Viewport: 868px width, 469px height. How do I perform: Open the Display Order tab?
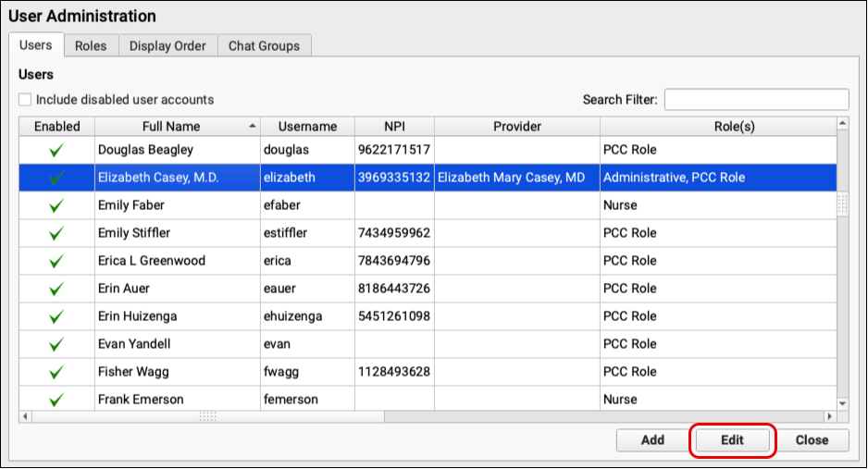click(x=167, y=45)
